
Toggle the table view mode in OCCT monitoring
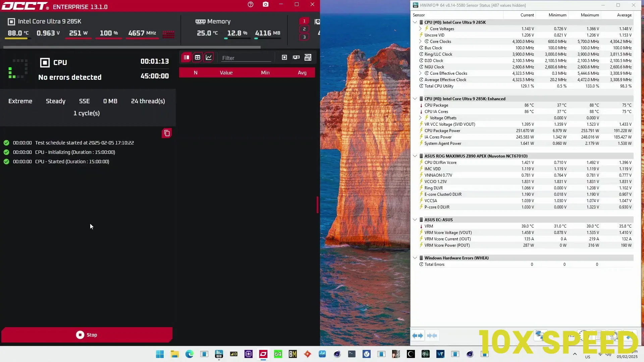click(x=198, y=57)
